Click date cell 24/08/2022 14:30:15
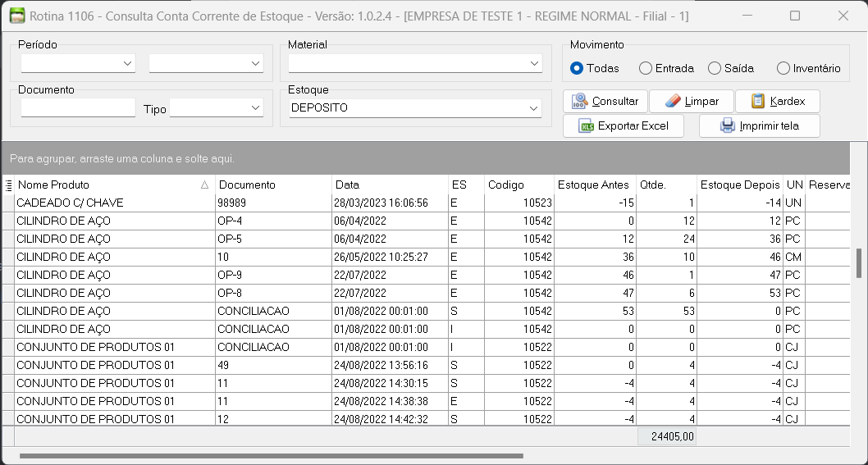868x465 pixels. pyautogui.click(x=390, y=383)
